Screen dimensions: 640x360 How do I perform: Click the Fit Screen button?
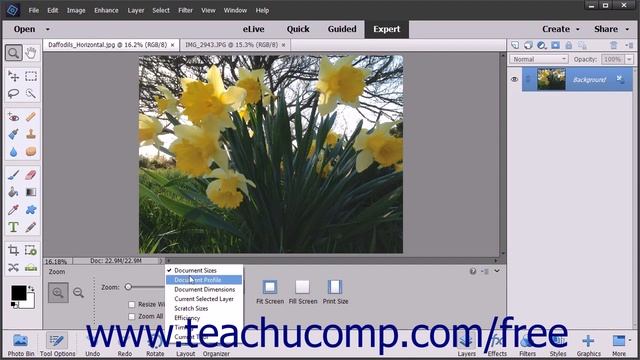coord(270,292)
